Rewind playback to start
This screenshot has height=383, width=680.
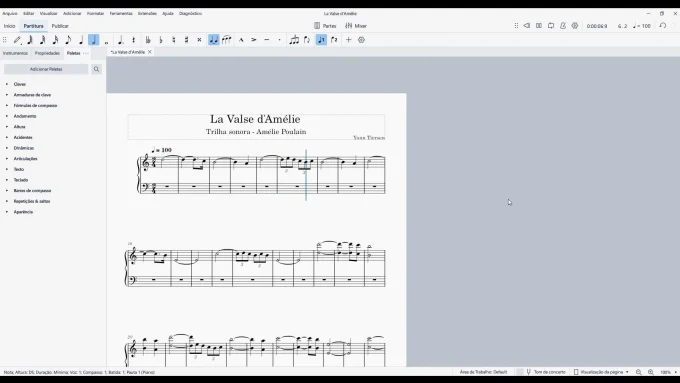[526, 26]
